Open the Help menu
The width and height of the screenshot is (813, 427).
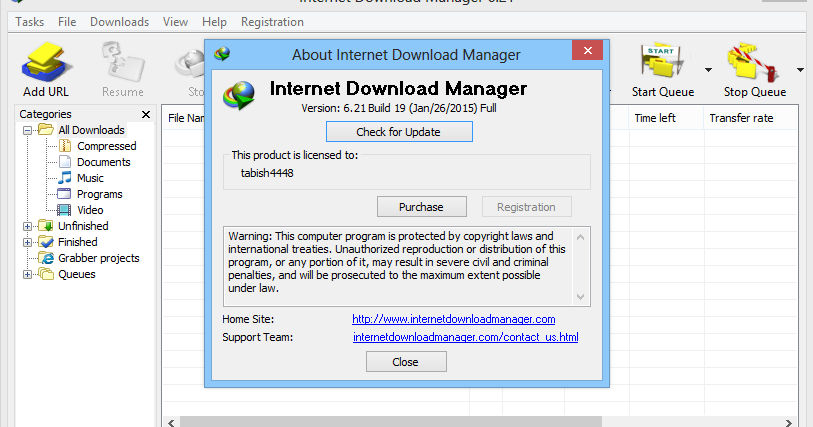[x=214, y=22]
